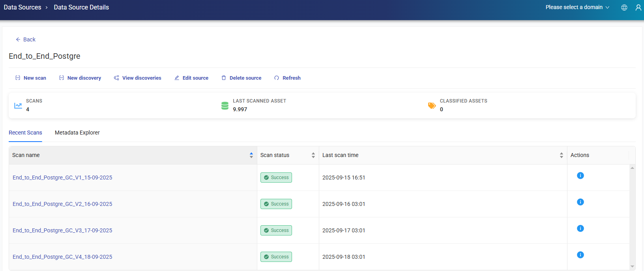Switch to the Metadata Explorer tab

77,133
